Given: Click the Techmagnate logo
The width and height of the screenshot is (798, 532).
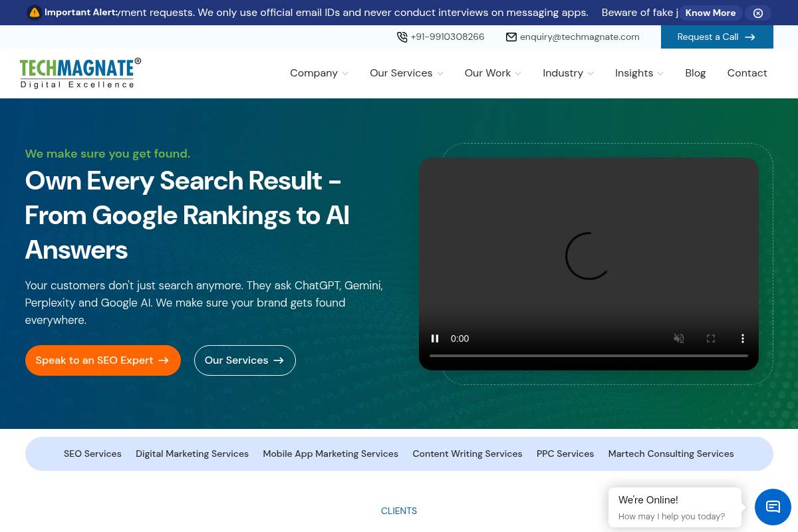Looking at the screenshot, I should 80,73.
